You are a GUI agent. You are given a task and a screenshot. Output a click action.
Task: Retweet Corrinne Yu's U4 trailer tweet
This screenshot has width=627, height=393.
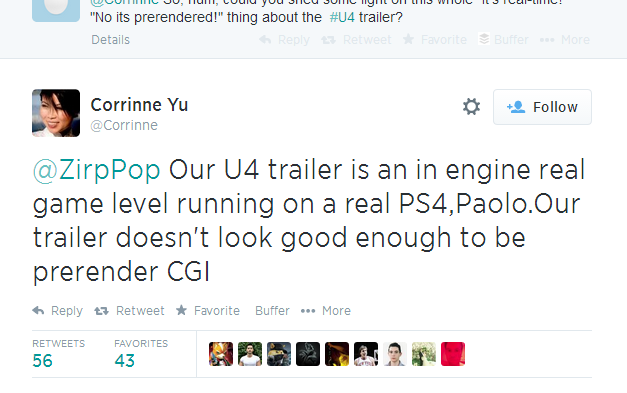click(x=129, y=311)
